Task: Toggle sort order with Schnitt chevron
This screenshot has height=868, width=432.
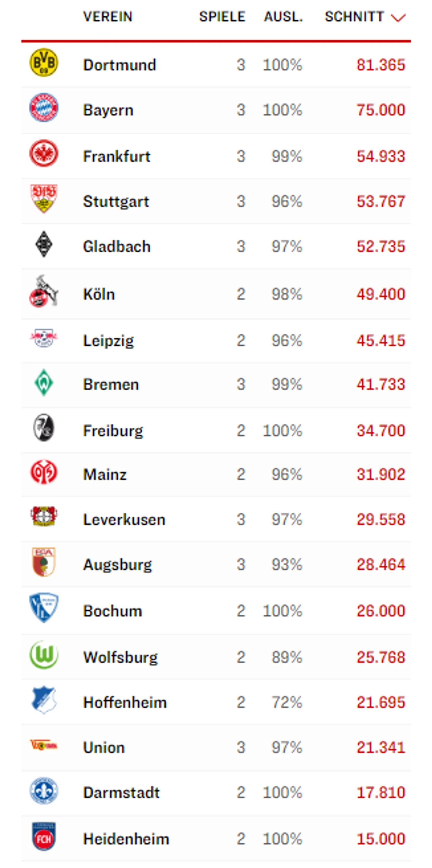Action: click(398, 17)
